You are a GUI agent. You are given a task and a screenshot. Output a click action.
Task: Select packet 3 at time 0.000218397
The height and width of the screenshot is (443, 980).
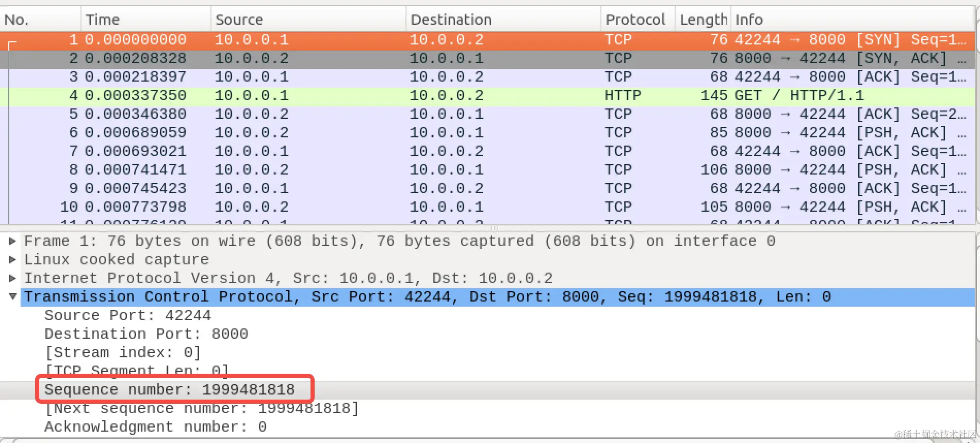coord(487,77)
